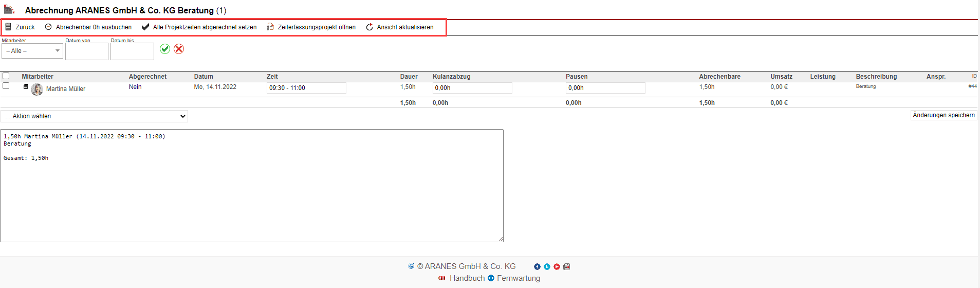Expand the 'Aktion wählen' dropdown
Viewport: 980px width, 288px height.
(95, 116)
